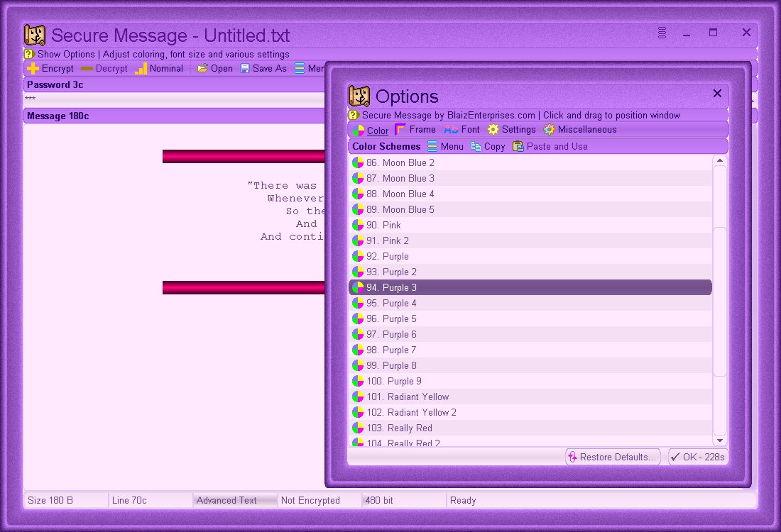Click Paste and Use
The width and height of the screenshot is (781, 532).
[x=550, y=147]
